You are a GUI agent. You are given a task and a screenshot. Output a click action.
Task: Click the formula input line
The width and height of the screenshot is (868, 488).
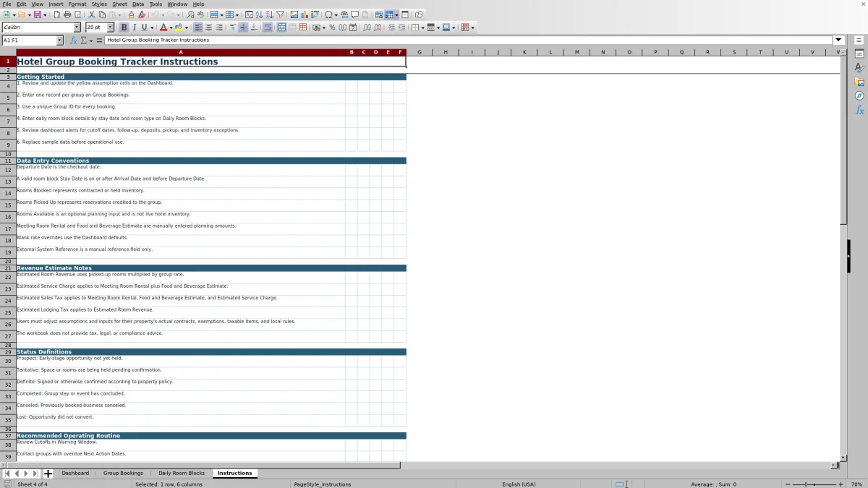tap(469, 40)
